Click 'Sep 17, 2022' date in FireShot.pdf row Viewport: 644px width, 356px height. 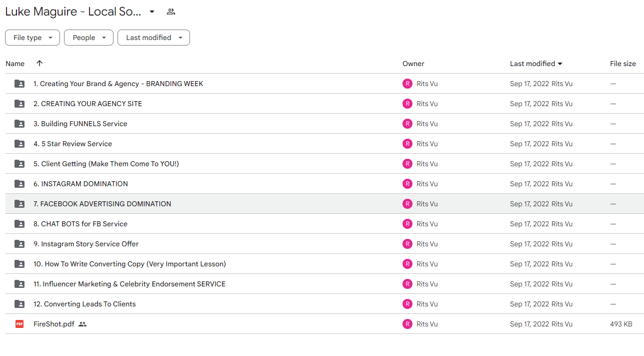529,324
